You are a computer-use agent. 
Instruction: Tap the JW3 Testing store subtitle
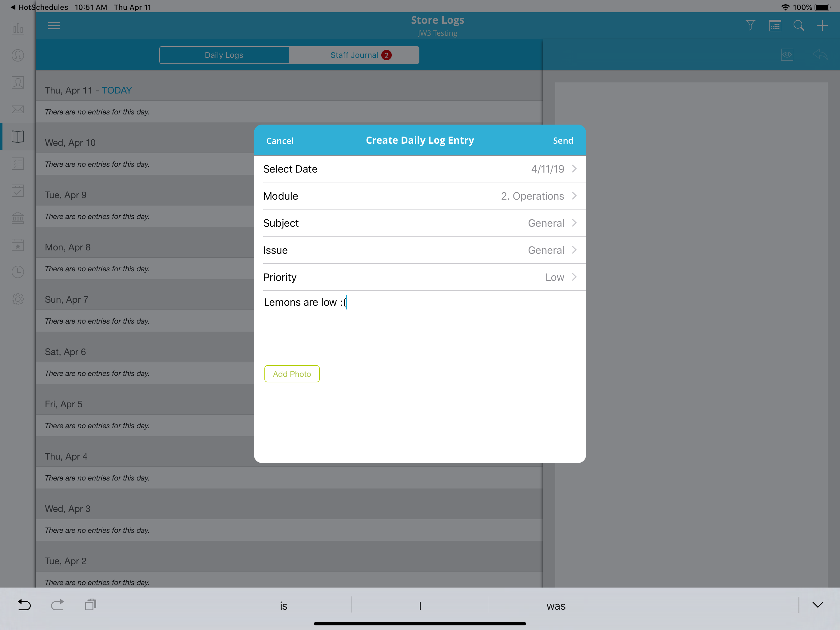point(438,33)
